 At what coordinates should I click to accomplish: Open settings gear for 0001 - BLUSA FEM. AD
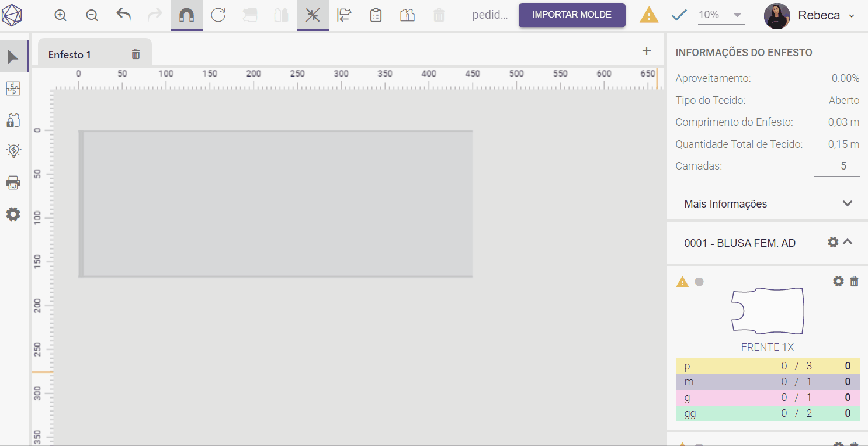pyautogui.click(x=834, y=242)
